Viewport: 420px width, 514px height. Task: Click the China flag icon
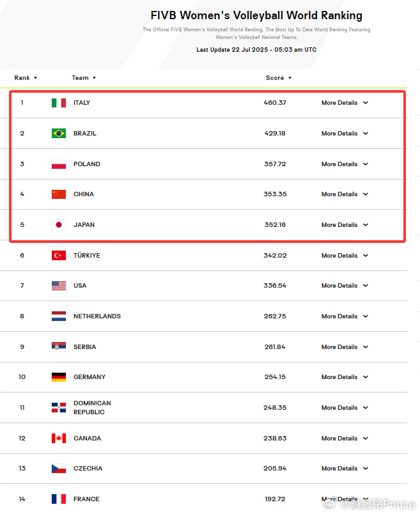click(x=59, y=194)
